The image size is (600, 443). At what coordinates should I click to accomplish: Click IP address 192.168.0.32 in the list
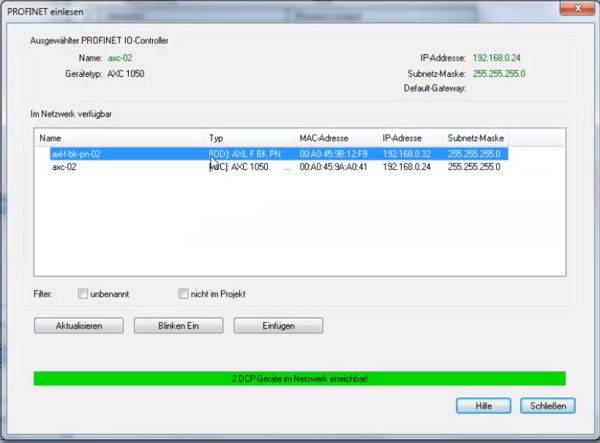[406, 154]
